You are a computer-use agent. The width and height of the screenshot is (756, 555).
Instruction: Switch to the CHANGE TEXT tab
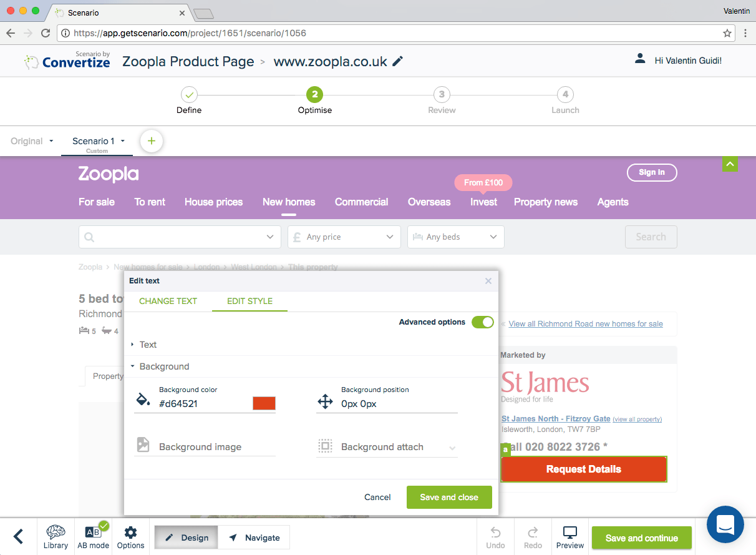pos(168,301)
